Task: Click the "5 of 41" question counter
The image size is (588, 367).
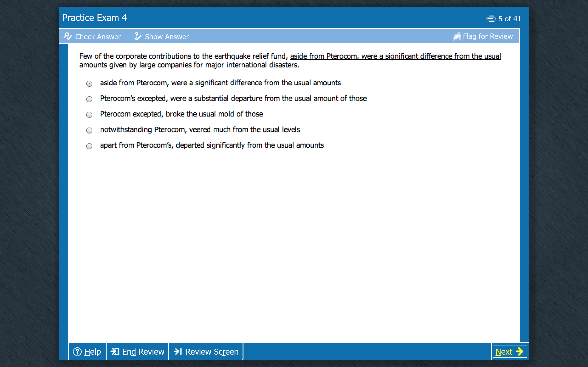Action: [509, 19]
